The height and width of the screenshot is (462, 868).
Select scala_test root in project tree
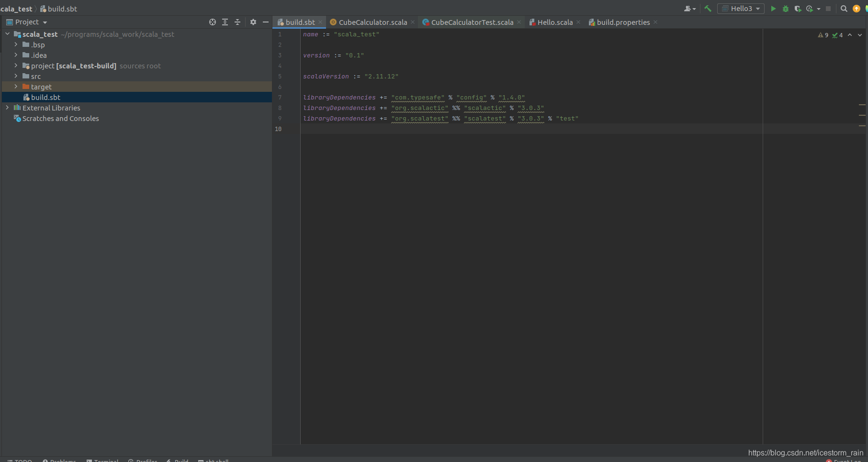tap(137, 34)
